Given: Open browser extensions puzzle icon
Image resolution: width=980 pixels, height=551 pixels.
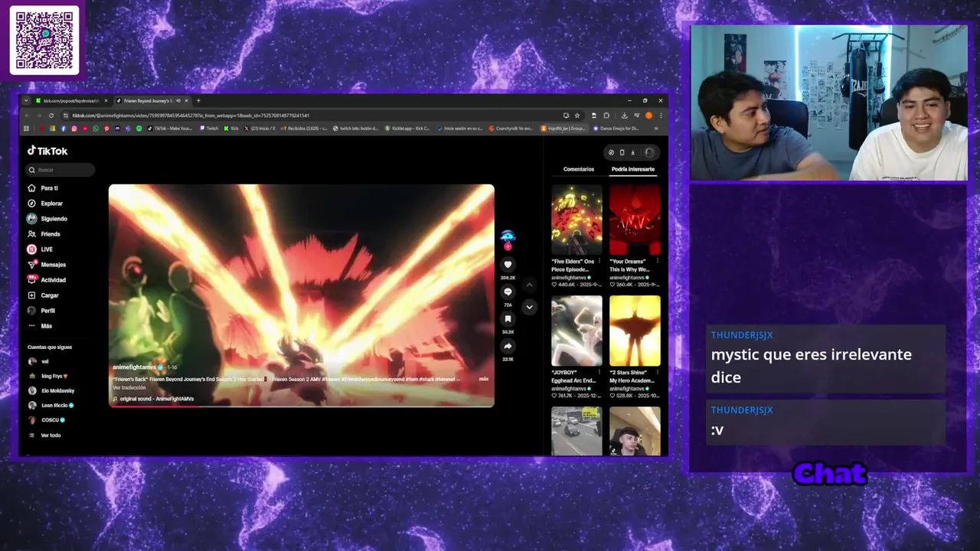Looking at the screenshot, I should (606, 116).
